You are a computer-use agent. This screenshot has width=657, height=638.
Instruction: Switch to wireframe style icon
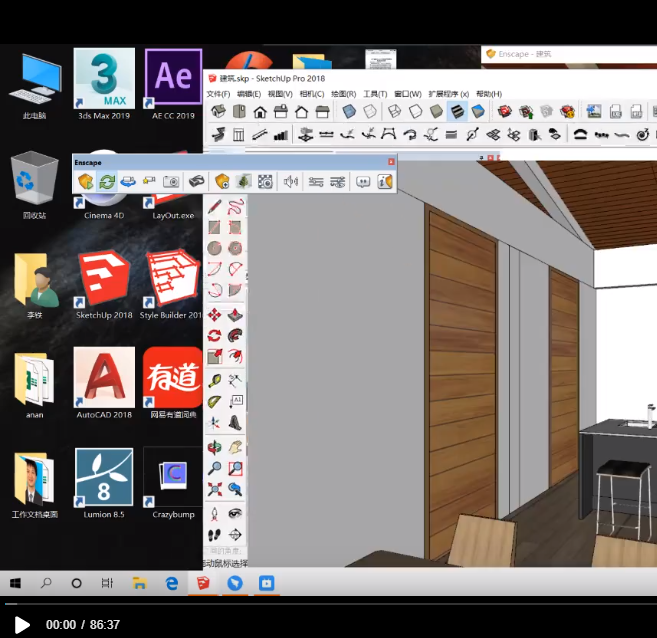(x=394, y=111)
